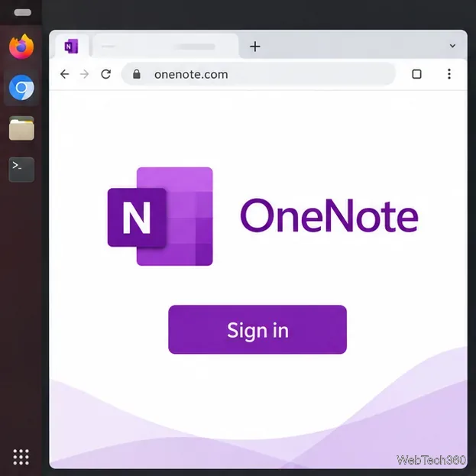The image size is (476, 476).
Task: Click the OneNote wordmark text
Action: pyautogui.click(x=329, y=215)
